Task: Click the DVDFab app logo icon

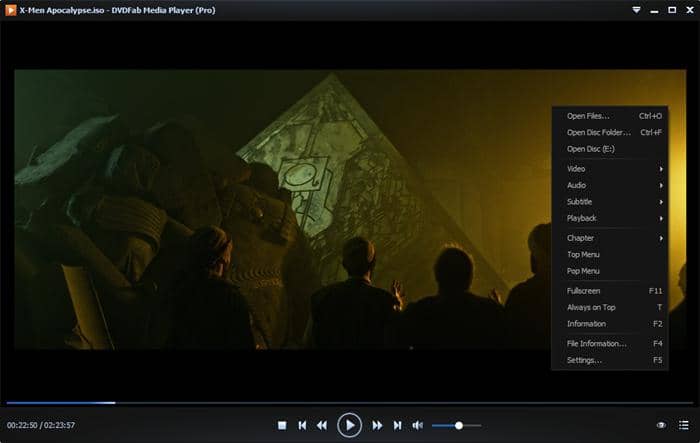Action: point(10,10)
